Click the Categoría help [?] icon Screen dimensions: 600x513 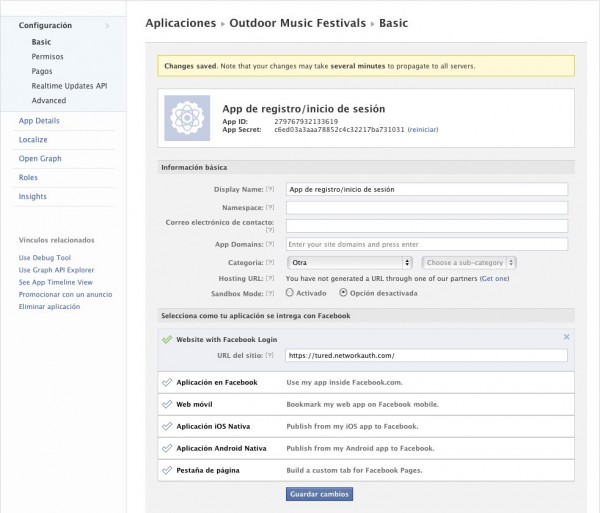point(270,262)
